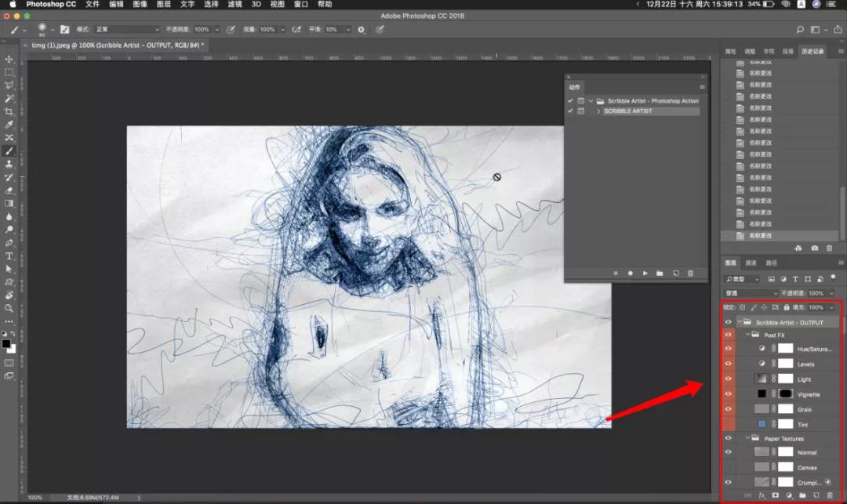Open the brush blending mode dropdown

click(127, 29)
